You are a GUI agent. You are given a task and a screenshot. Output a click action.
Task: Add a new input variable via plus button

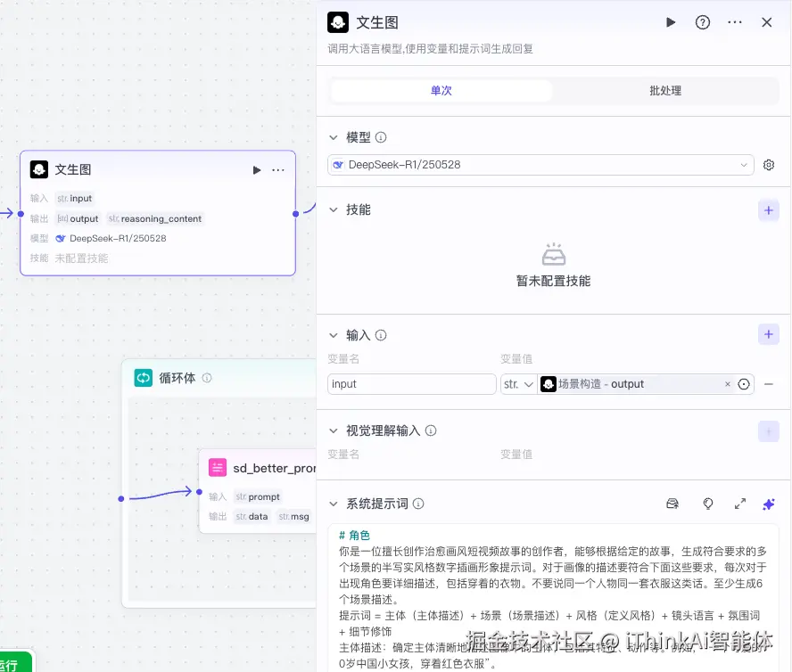[x=769, y=334]
